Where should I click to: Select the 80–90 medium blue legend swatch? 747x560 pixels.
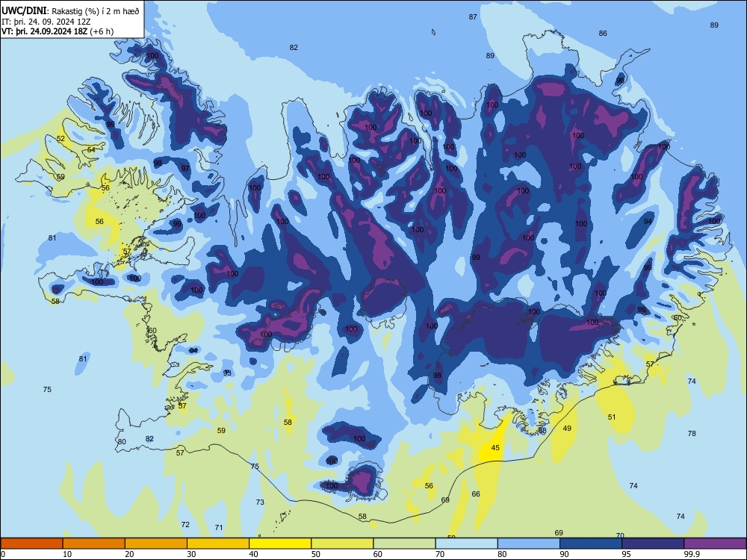coord(528,544)
